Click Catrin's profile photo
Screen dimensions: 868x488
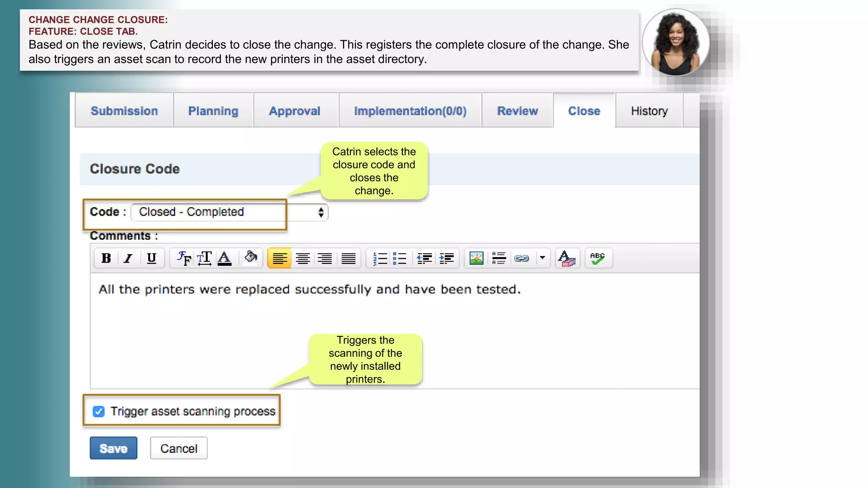(676, 42)
